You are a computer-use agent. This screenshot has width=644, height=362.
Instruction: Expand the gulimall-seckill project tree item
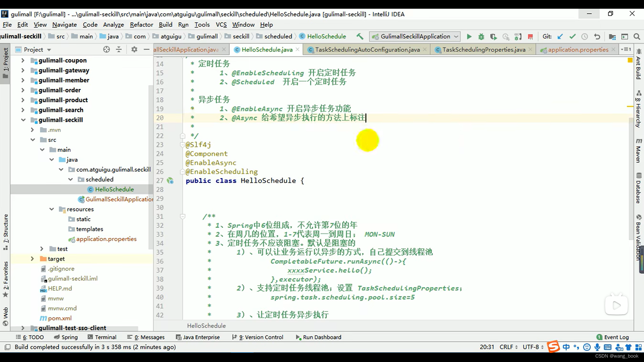click(x=22, y=120)
